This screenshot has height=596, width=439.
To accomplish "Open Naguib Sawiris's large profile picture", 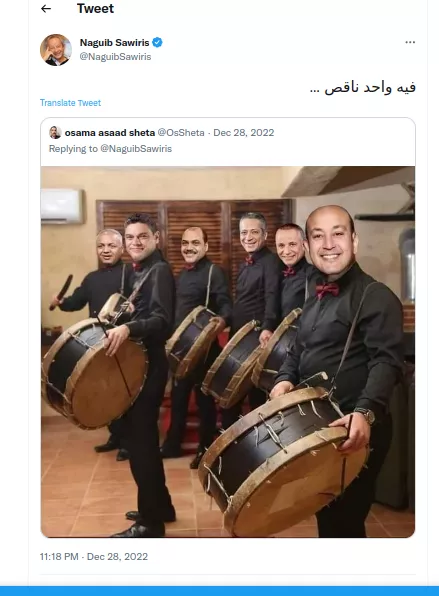I will (56, 50).
